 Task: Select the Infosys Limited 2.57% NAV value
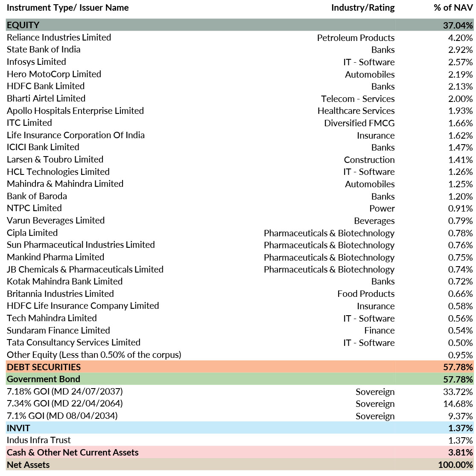coord(460,62)
